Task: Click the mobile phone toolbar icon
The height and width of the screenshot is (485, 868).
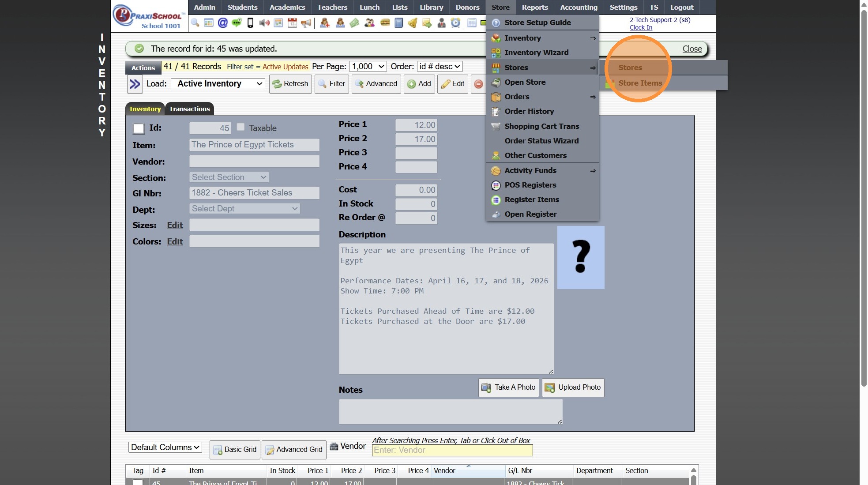Action: (x=250, y=23)
